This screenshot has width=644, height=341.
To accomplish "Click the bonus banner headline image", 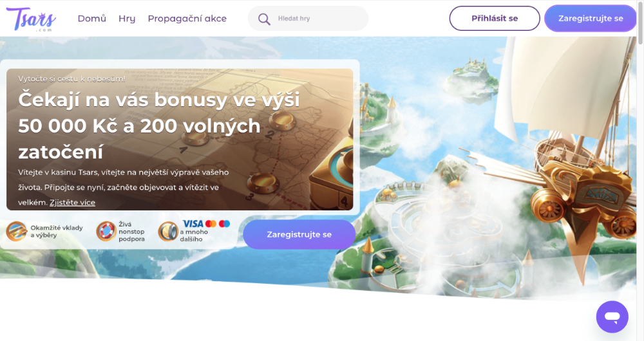I will 180,140.
